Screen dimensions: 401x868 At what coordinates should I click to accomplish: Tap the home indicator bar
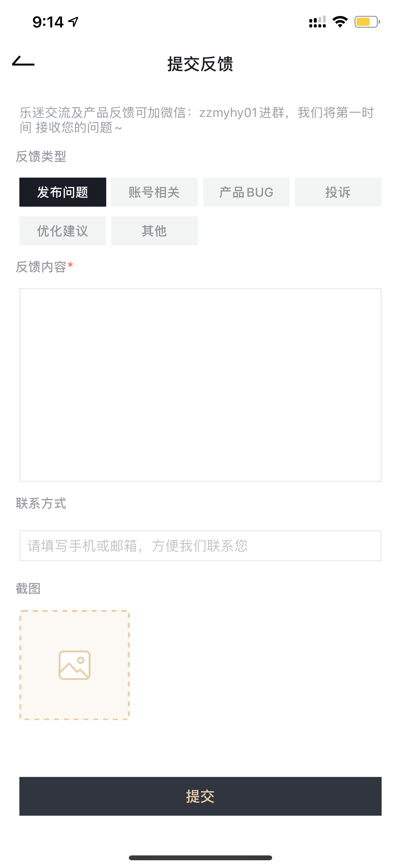click(x=200, y=858)
